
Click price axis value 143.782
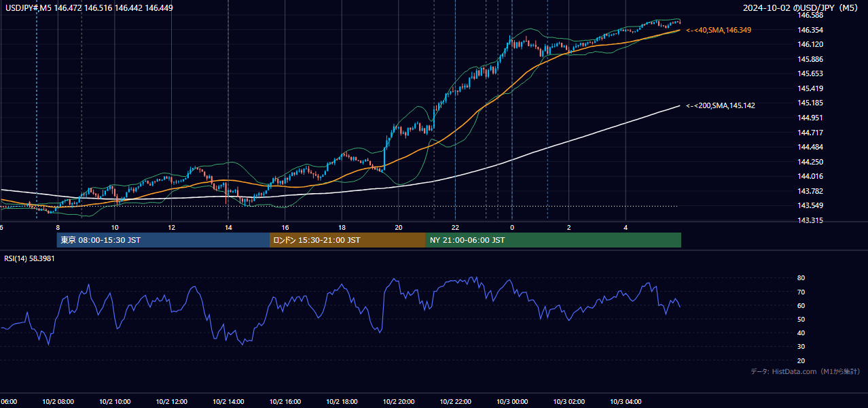click(810, 191)
